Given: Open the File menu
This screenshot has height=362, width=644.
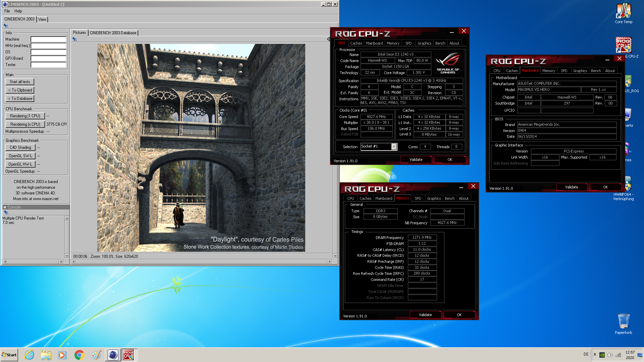Looking at the screenshot, I should pos(7,11).
